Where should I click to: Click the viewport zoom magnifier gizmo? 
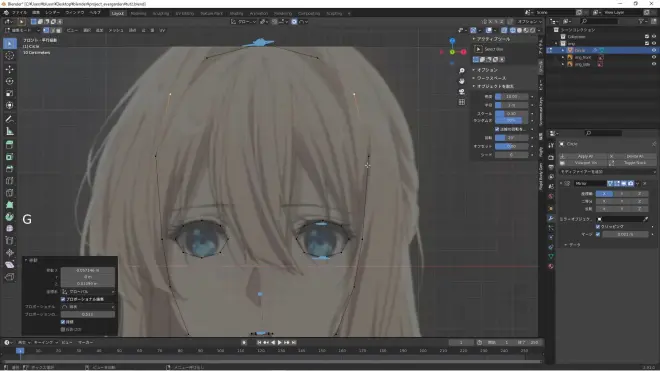coord(462,71)
